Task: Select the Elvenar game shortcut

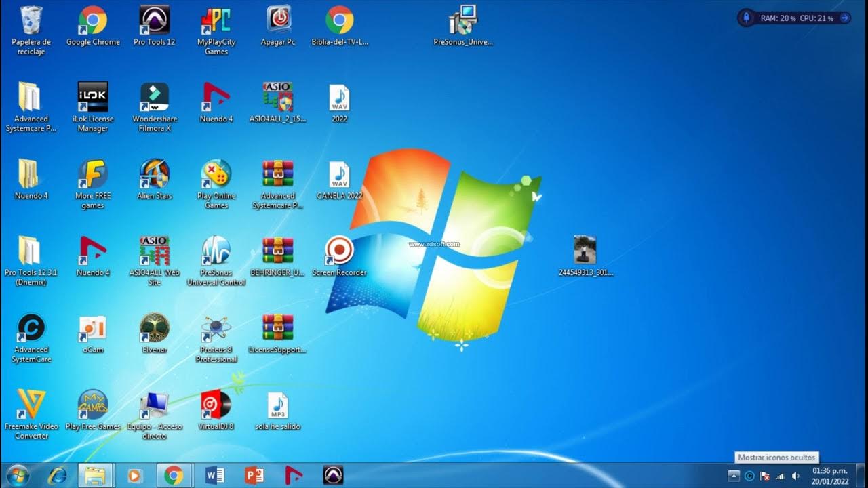Action: pos(155,334)
